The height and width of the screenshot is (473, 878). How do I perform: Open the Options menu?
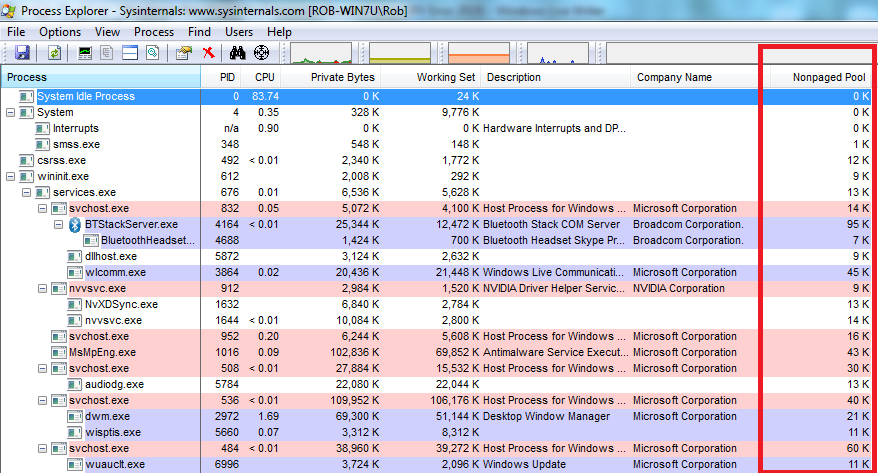60,32
